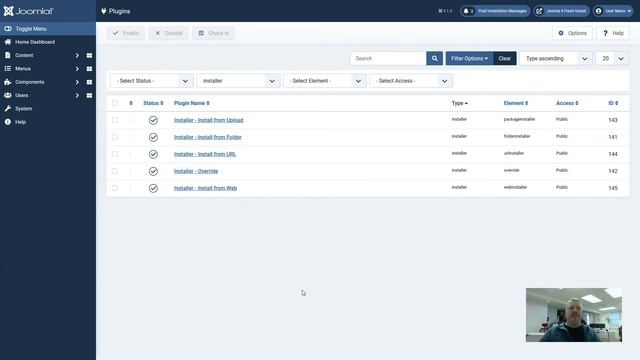Open the Type ascending sort dropdown
The image size is (640, 360).
pos(556,58)
